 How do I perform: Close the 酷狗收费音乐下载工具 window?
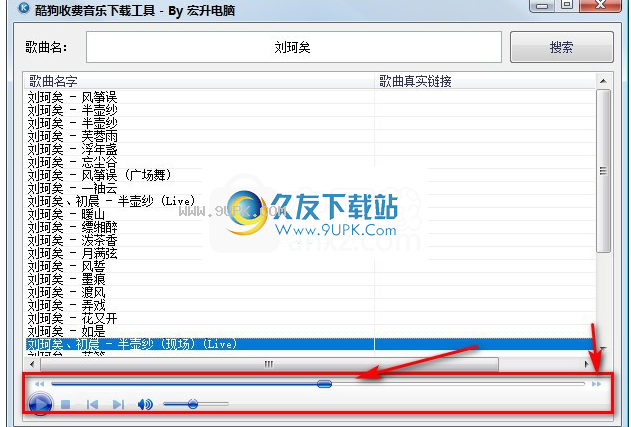tap(600, 5)
